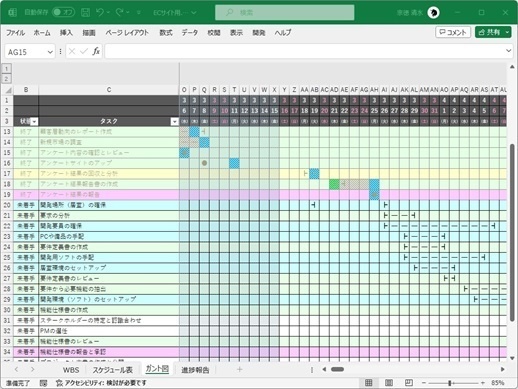The height and width of the screenshot is (389, 518).
Task: Expand the formula bar chevron
Action: [x=508, y=51]
